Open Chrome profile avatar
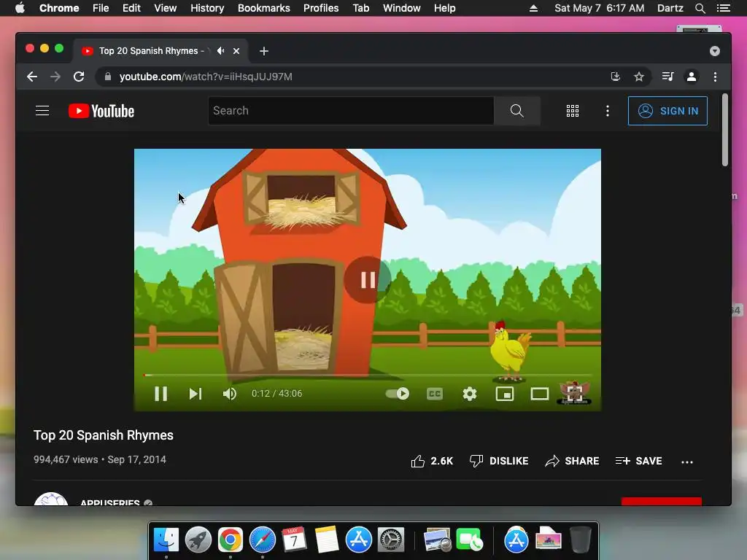Viewport: 747px width, 560px height. tap(692, 77)
